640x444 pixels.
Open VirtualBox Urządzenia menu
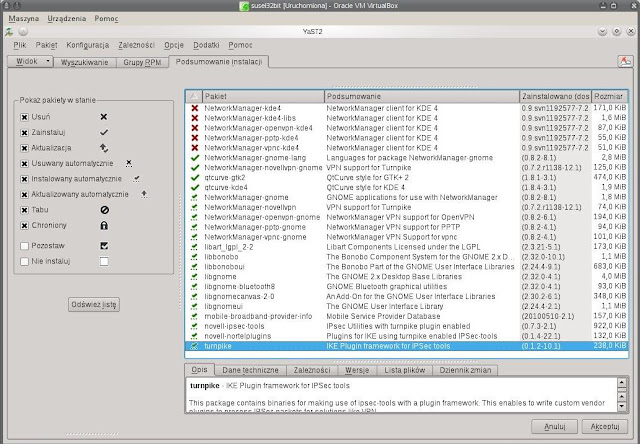coord(67,19)
